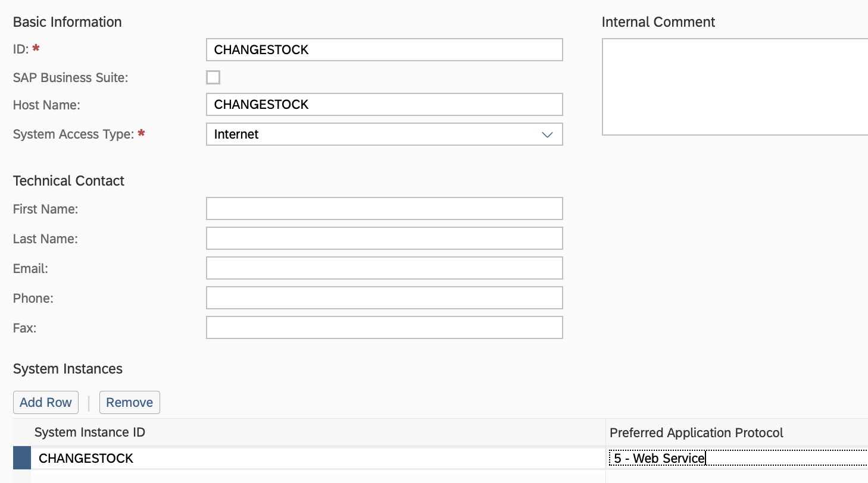Click the dropdown chevron next to Internet

tap(547, 135)
